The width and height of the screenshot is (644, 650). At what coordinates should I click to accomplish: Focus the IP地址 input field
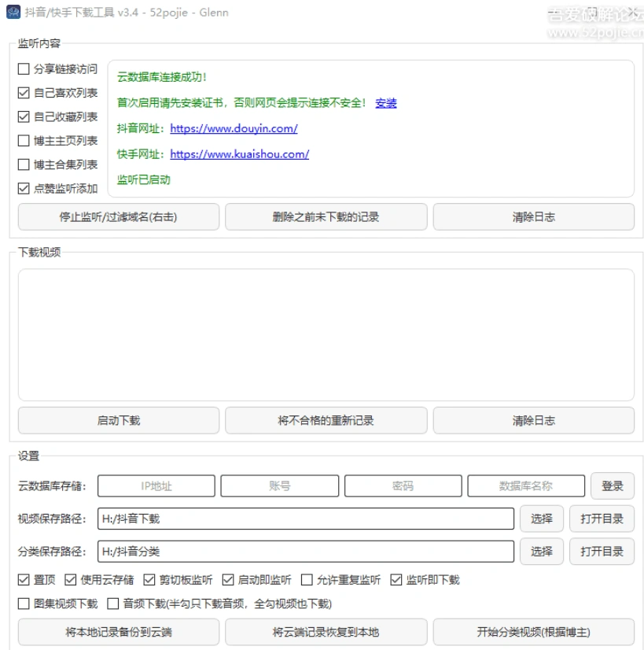[156, 486]
